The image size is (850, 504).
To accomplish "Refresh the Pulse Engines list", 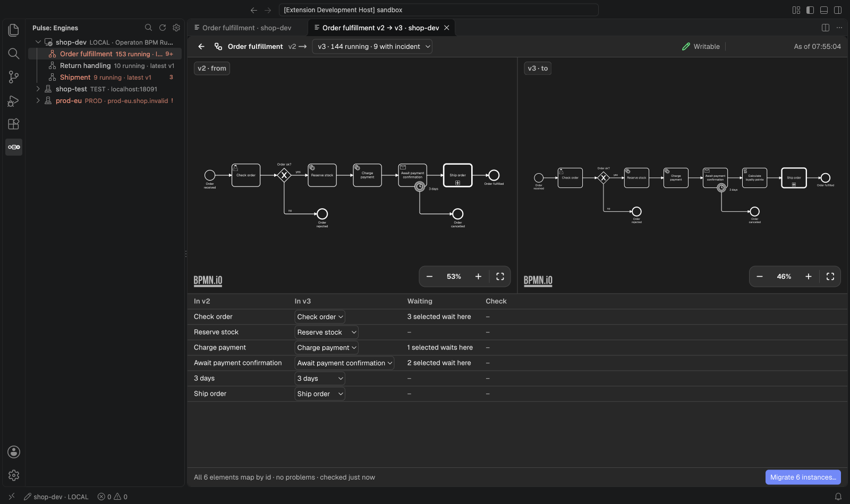I will point(163,28).
